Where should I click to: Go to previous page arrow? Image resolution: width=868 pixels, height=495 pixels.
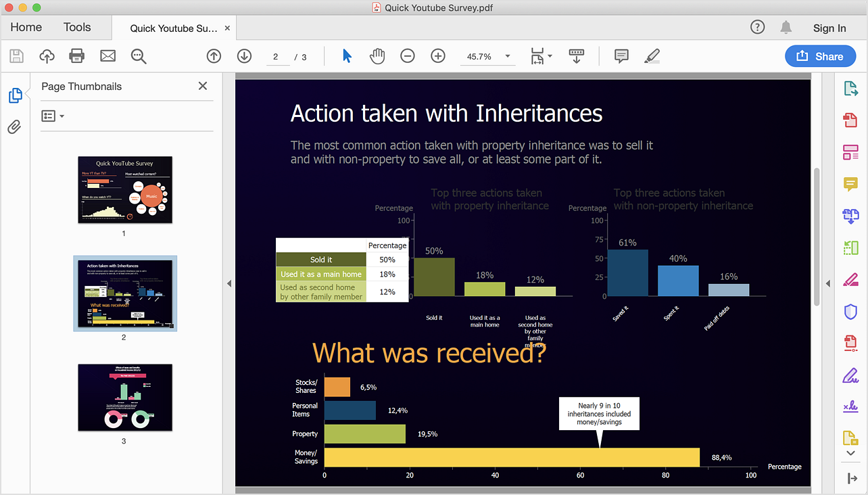click(214, 56)
